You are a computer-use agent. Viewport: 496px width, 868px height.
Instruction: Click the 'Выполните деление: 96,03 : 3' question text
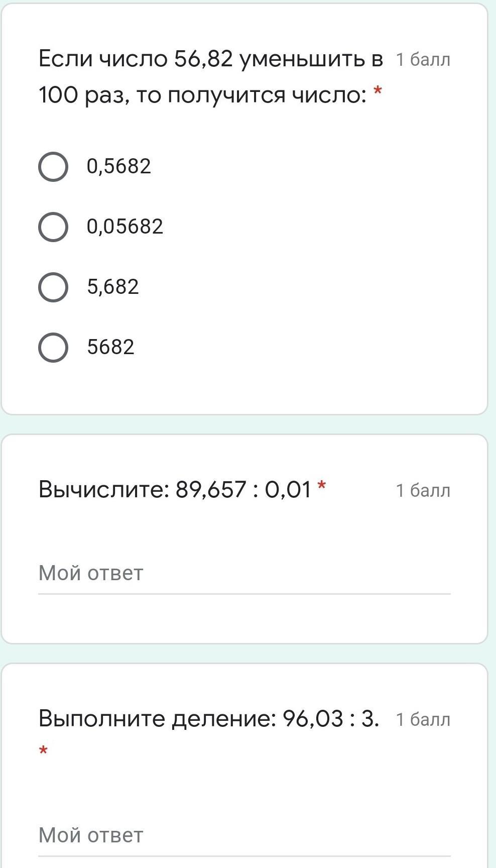208,719
